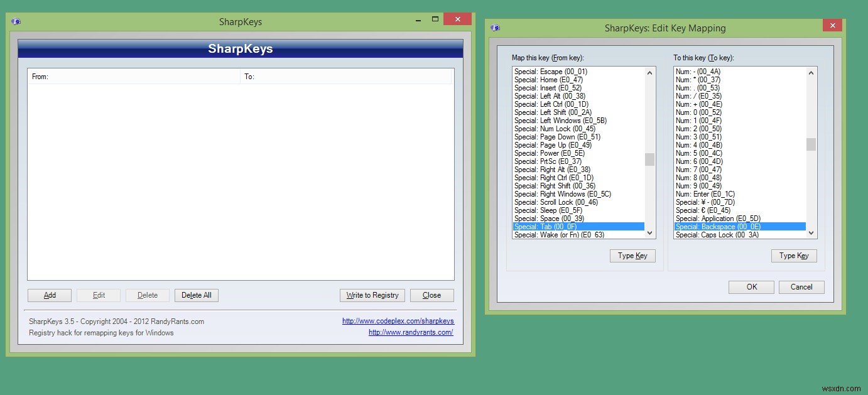Select Num: / (E0_35) in To list
Image resolution: width=868 pixels, height=395 pixels.
point(740,96)
